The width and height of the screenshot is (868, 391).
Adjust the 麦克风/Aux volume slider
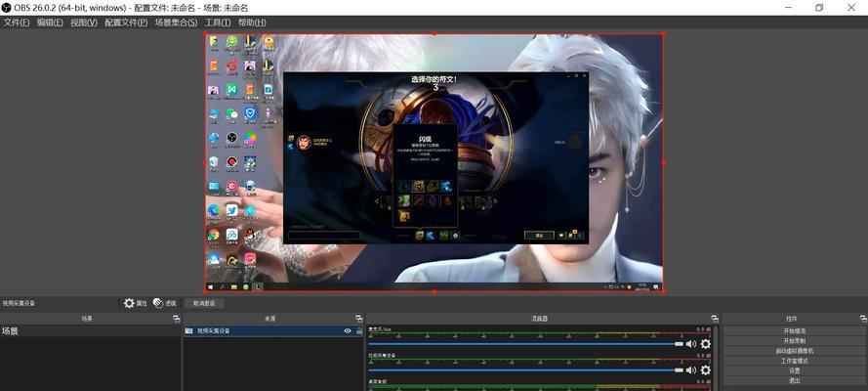(x=526, y=344)
